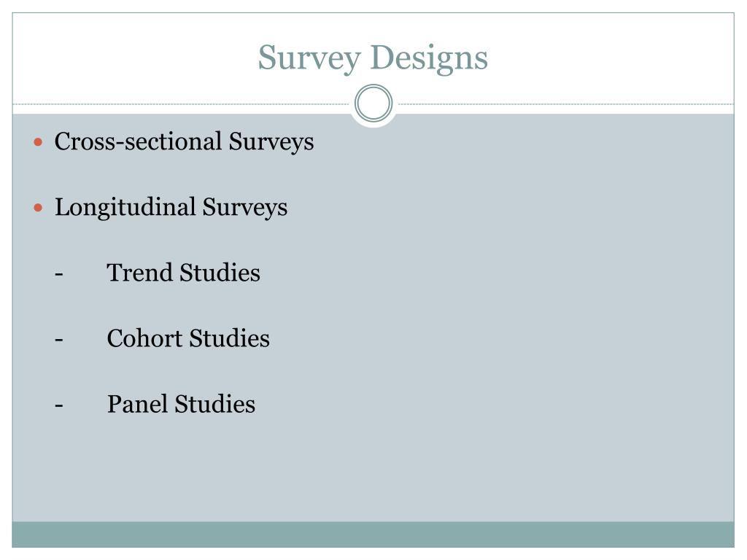Click the word Studies in the Panel line
Screen dimensions: 747x560
click(215, 404)
